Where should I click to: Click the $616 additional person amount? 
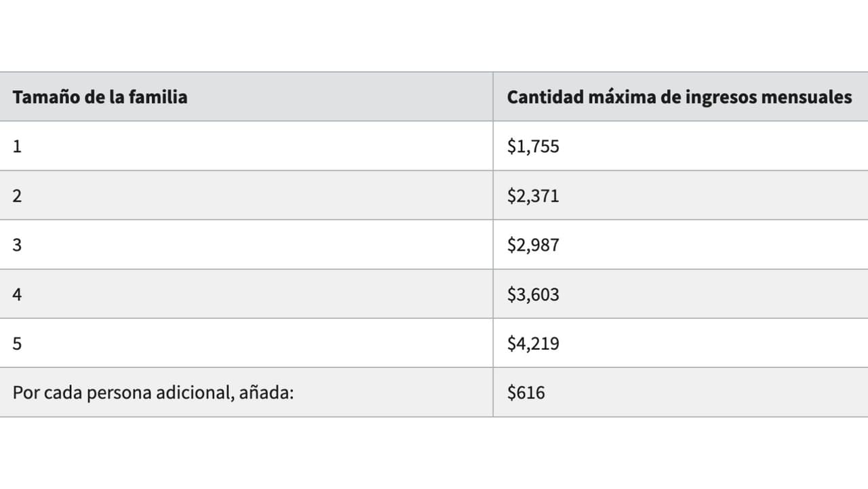click(x=526, y=393)
